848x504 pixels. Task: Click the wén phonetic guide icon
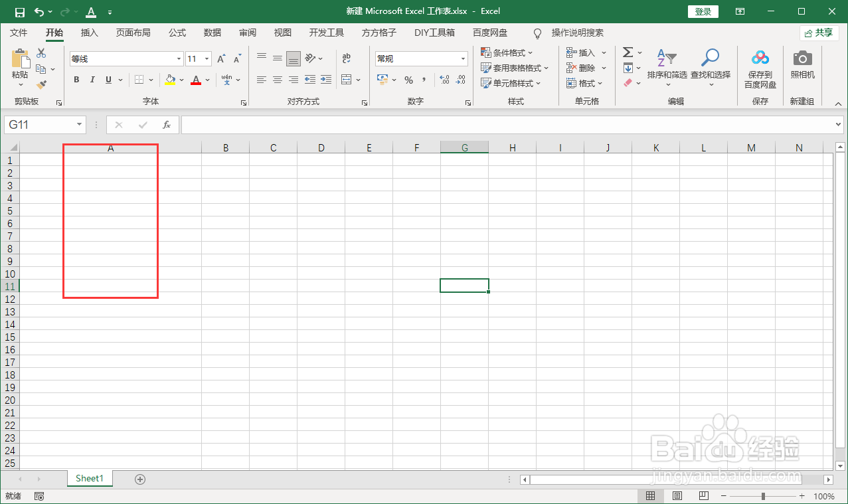point(226,80)
